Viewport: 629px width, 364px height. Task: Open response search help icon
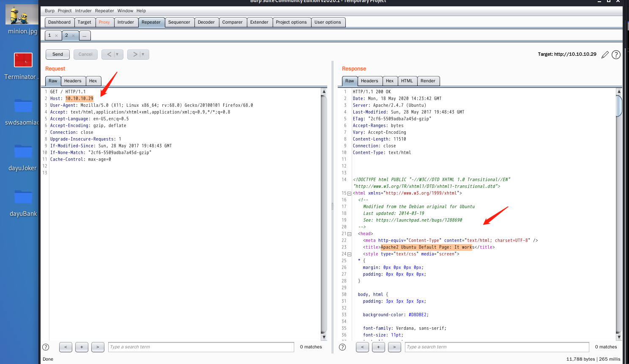click(343, 347)
